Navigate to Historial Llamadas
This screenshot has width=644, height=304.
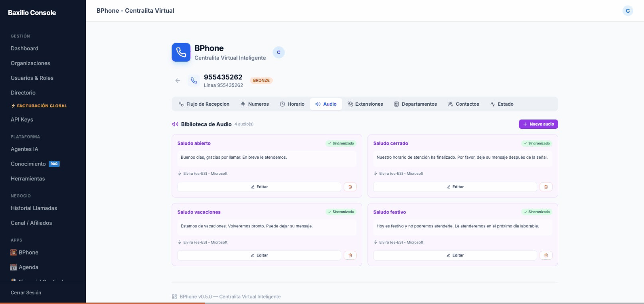pyautogui.click(x=34, y=208)
